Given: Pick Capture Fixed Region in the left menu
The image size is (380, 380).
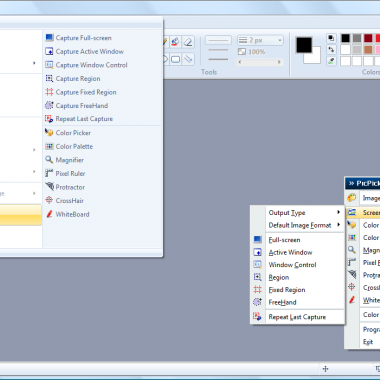Looking at the screenshot, I should (x=102, y=92).
